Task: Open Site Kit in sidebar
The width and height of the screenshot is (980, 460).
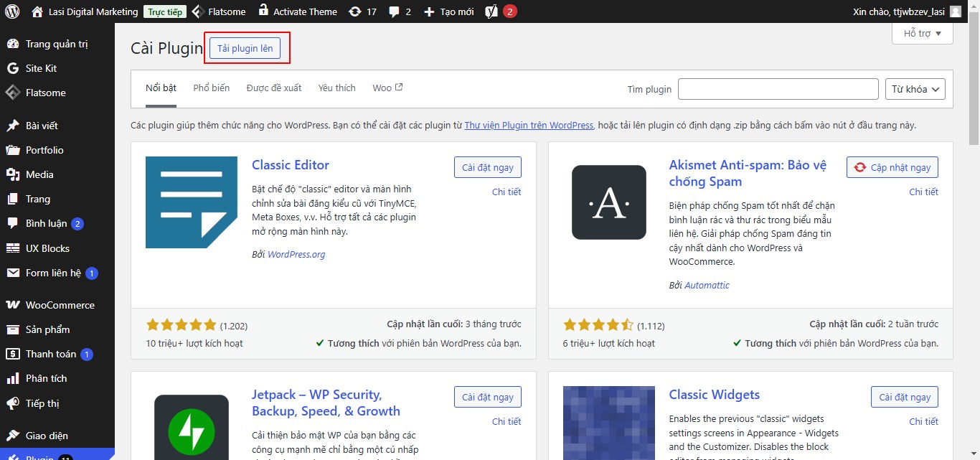Action: (41, 68)
